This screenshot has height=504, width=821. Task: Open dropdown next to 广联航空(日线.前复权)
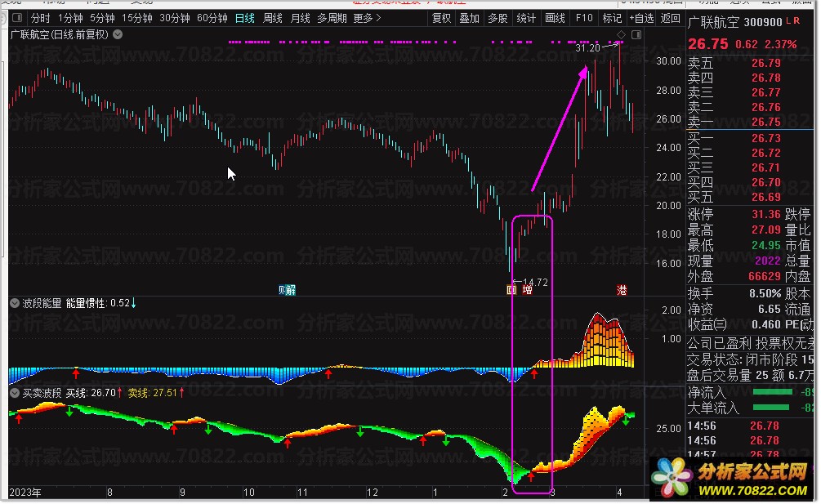[118, 34]
